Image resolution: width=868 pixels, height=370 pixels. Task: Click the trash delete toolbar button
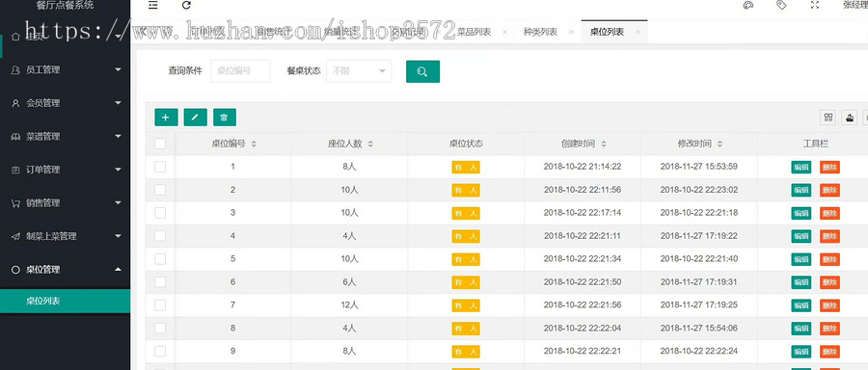pyautogui.click(x=225, y=118)
